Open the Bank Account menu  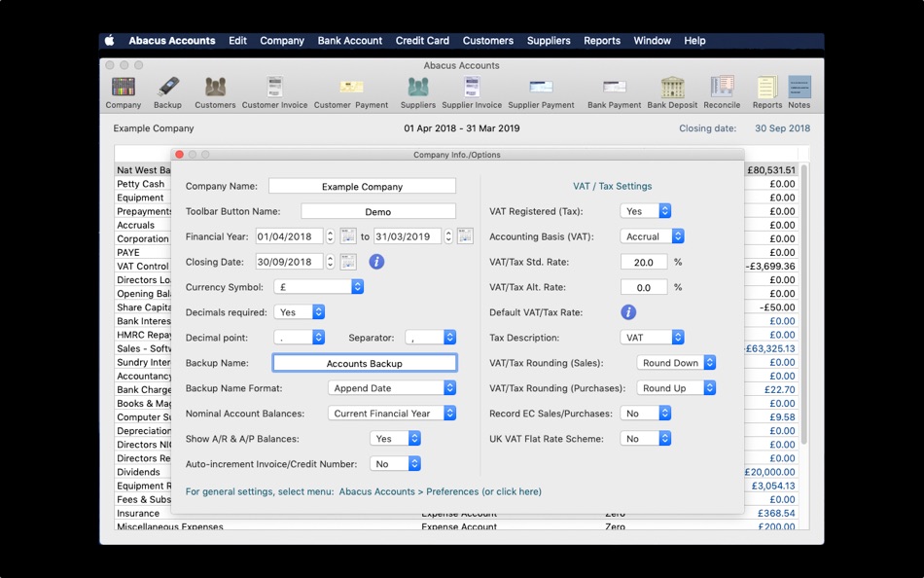350,41
